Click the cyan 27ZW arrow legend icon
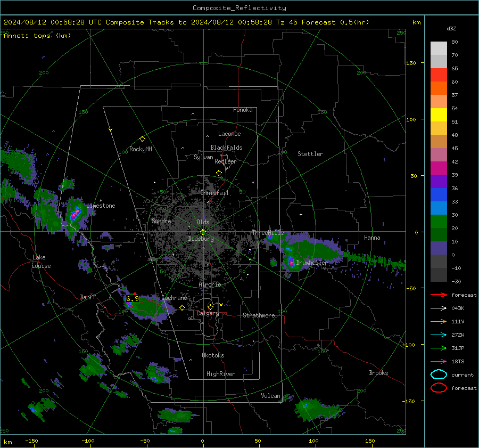The width and height of the screenshot is (479, 448). [439, 335]
